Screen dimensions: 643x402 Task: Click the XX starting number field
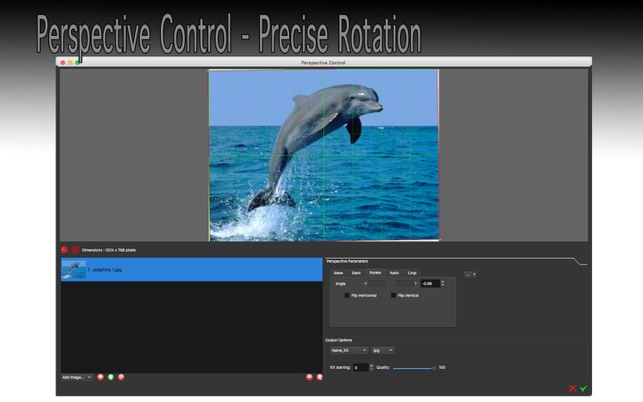coord(361,368)
